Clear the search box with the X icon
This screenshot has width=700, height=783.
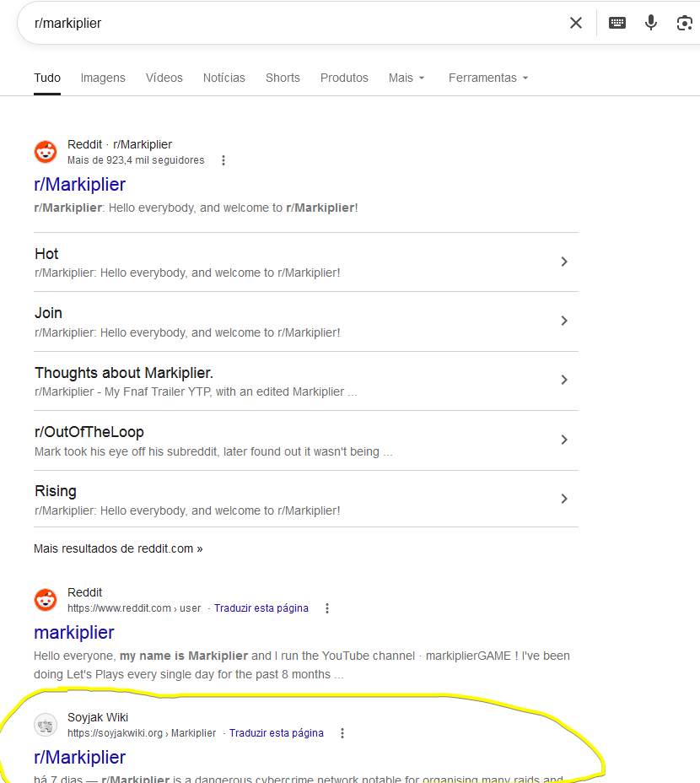[x=576, y=23]
